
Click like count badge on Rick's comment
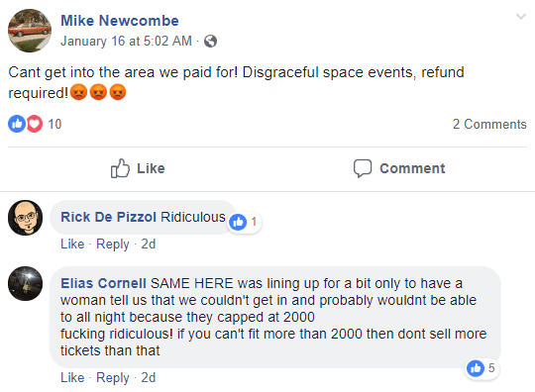[x=245, y=223]
